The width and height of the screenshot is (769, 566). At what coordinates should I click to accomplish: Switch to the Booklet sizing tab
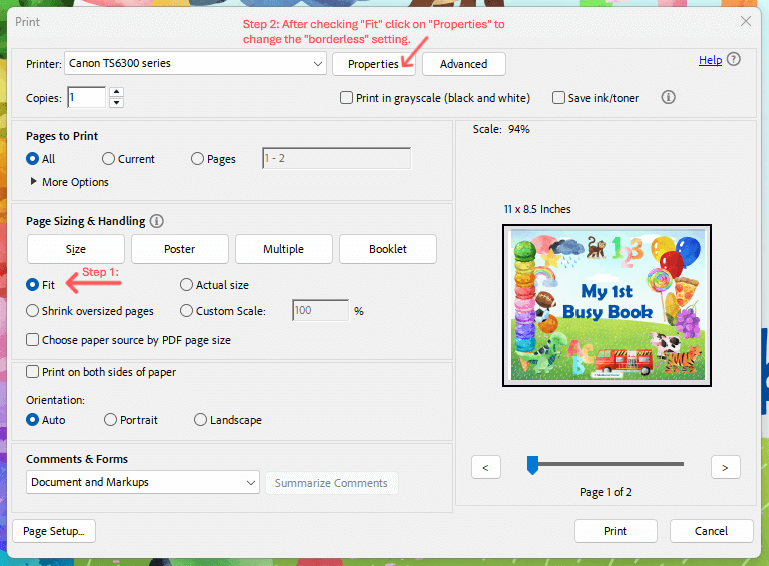coord(387,249)
